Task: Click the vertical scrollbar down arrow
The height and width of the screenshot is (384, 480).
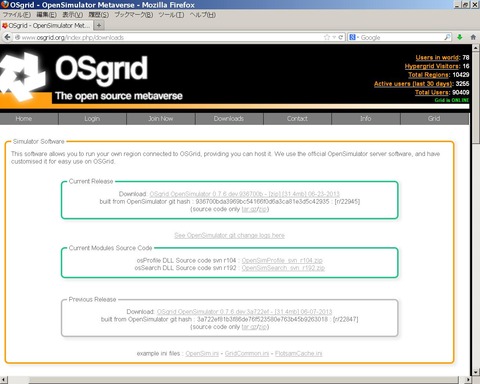Action: [476, 372]
